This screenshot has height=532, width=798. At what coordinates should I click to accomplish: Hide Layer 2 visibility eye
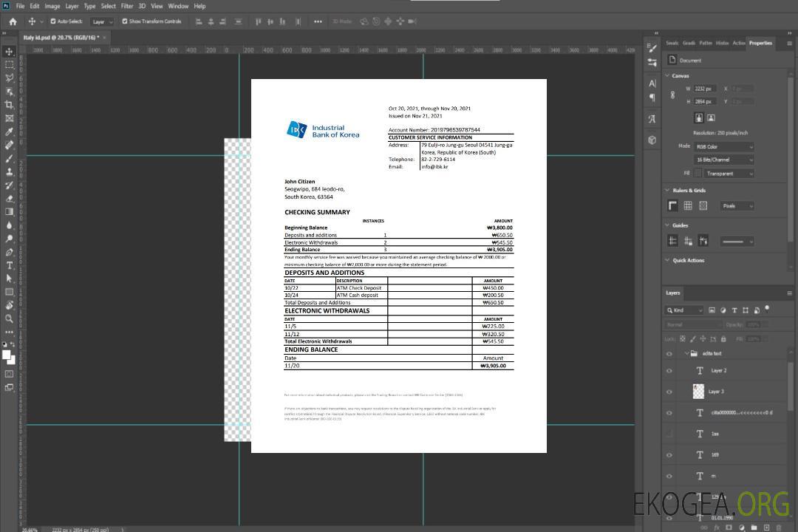(669, 371)
